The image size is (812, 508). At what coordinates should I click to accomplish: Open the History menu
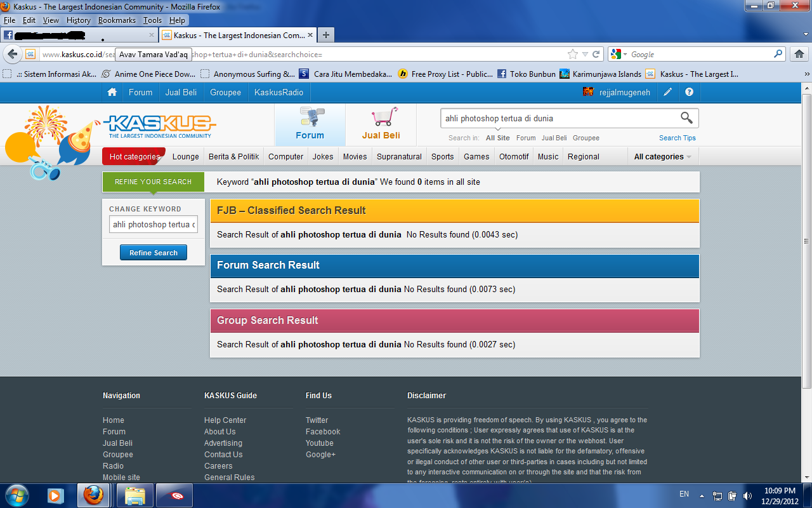pos(79,20)
